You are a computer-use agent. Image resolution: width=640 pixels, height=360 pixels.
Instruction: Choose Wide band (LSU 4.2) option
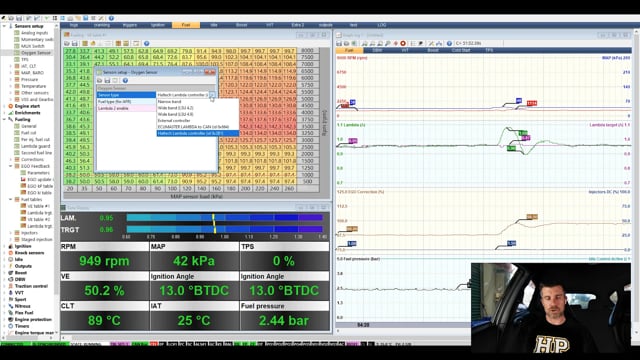tap(176, 108)
